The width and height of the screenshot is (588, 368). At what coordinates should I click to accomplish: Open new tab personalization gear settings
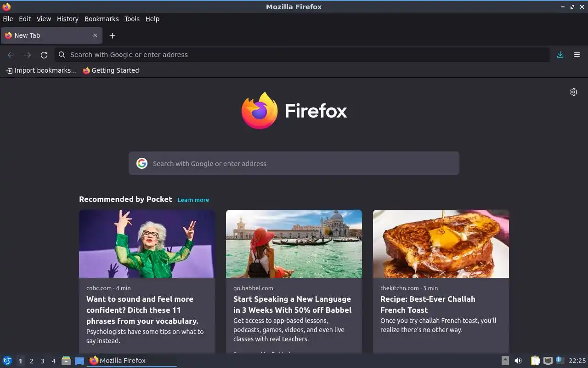[x=574, y=92]
